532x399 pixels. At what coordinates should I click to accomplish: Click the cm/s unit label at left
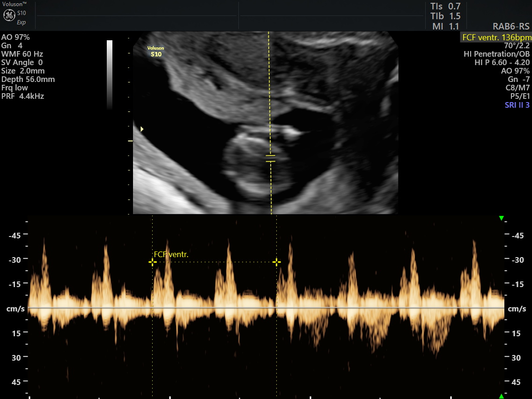(15, 309)
